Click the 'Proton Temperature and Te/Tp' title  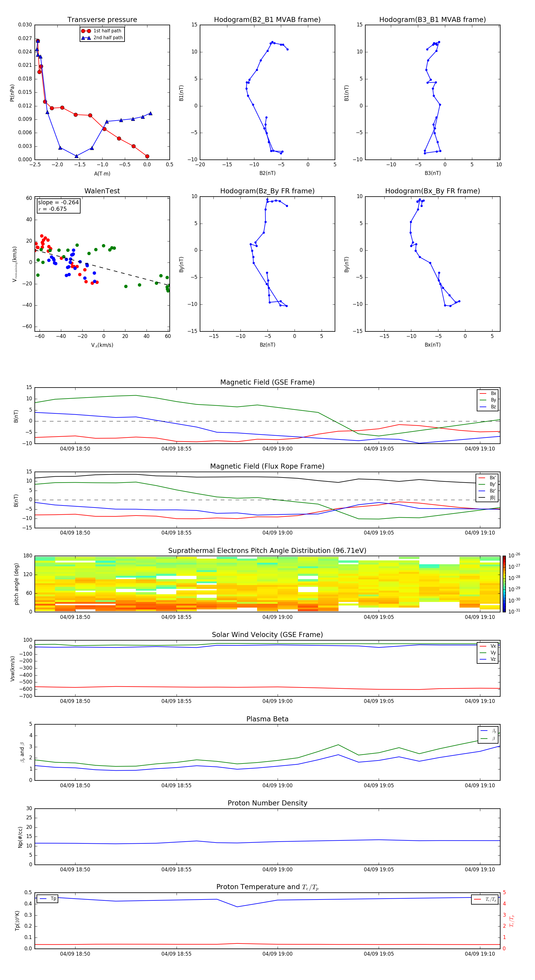tap(267, 887)
